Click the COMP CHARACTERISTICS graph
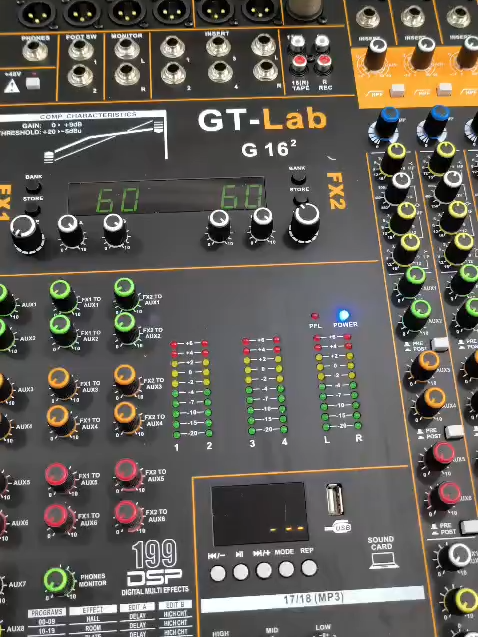478x637 pixels. pos(83,136)
